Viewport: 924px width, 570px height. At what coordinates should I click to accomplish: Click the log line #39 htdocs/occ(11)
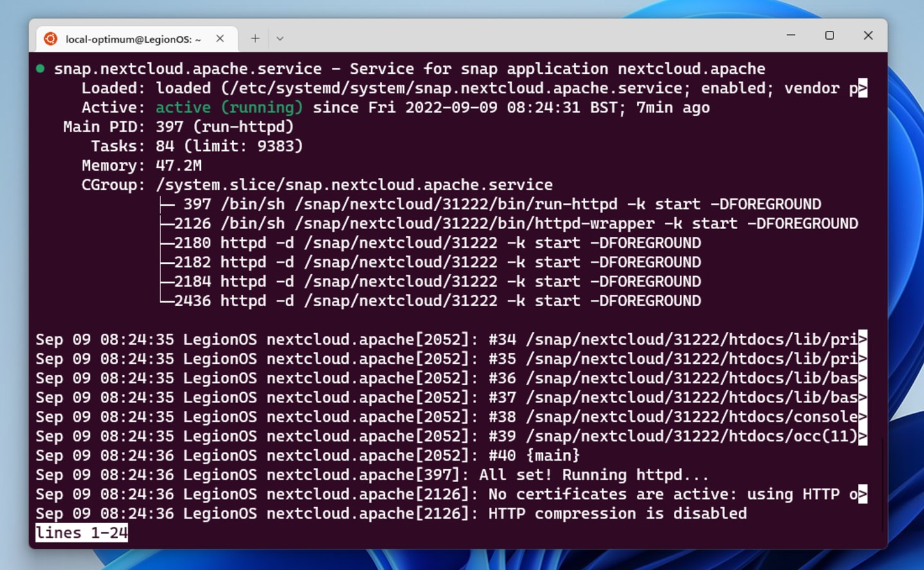coord(451,436)
